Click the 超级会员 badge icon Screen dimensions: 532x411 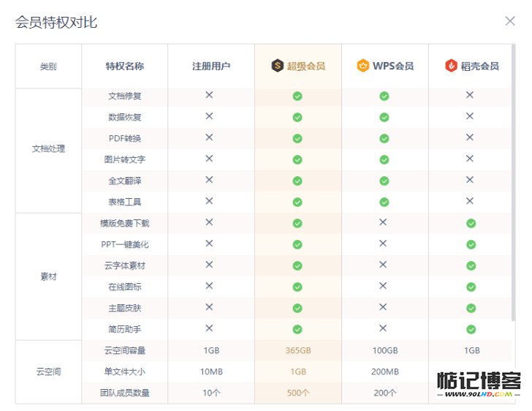click(277, 66)
